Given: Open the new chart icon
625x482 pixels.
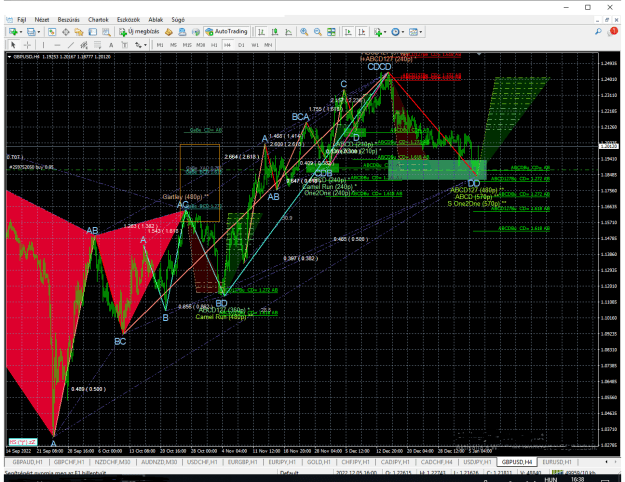Looking at the screenshot, I should (14, 32).
